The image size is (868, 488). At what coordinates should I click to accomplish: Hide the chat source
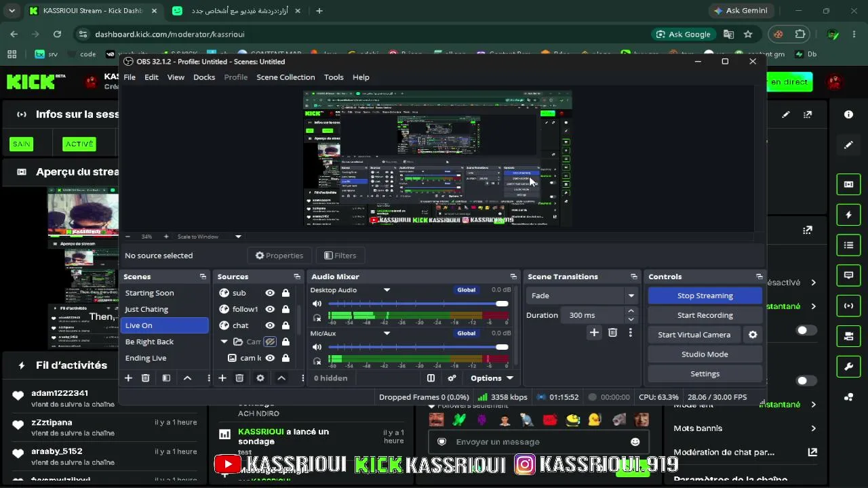point(270,325)
